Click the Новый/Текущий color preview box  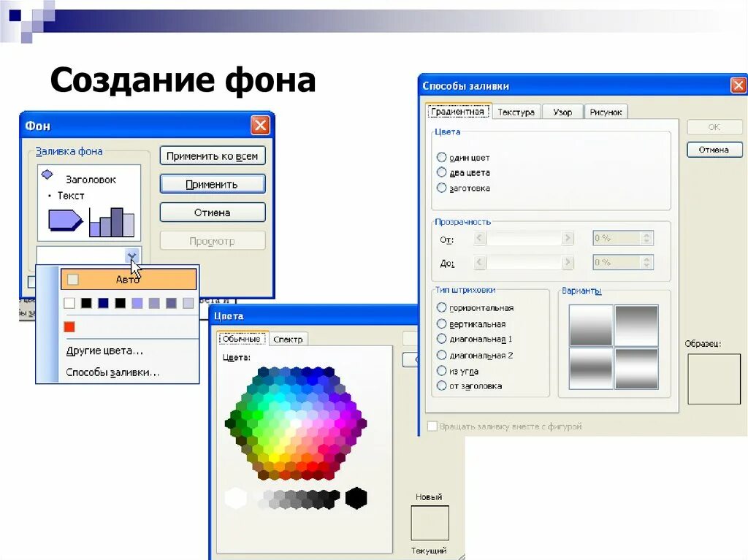click(x=430, y=523)
